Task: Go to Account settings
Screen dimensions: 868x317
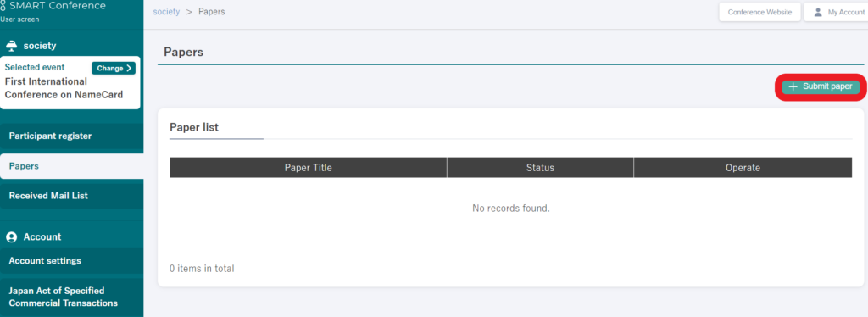Action: click(71, 260)
